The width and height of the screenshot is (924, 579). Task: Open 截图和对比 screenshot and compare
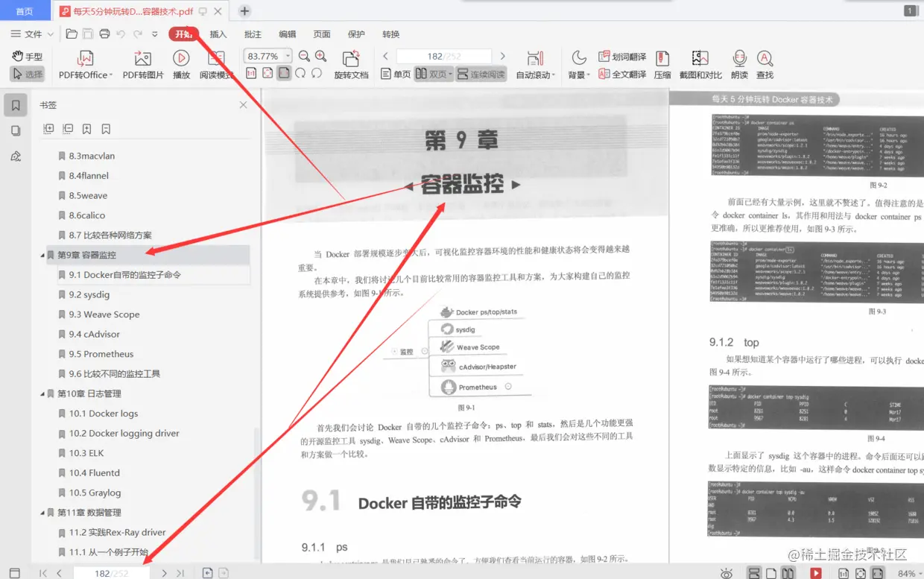coord(700,66)
